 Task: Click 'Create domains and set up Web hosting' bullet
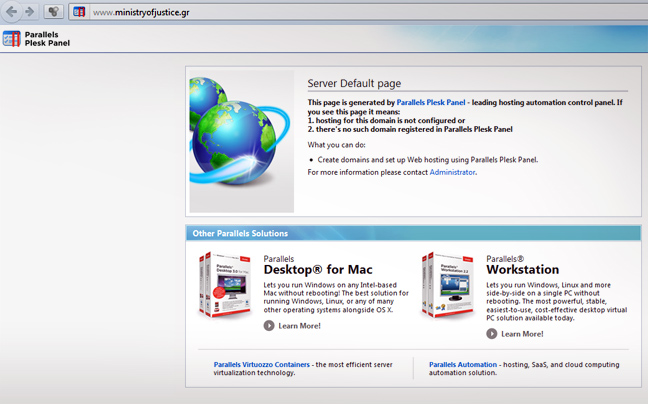[x=428, y=160]
